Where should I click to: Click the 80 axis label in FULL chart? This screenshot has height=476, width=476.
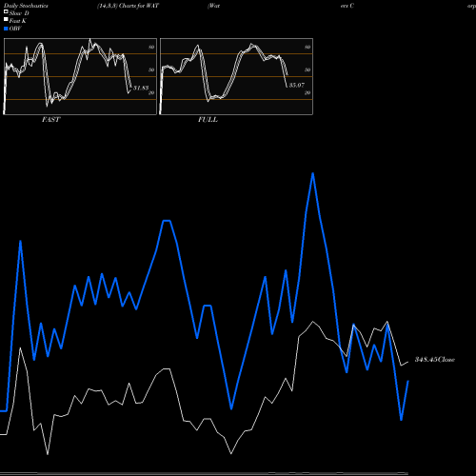pos(307,47)
